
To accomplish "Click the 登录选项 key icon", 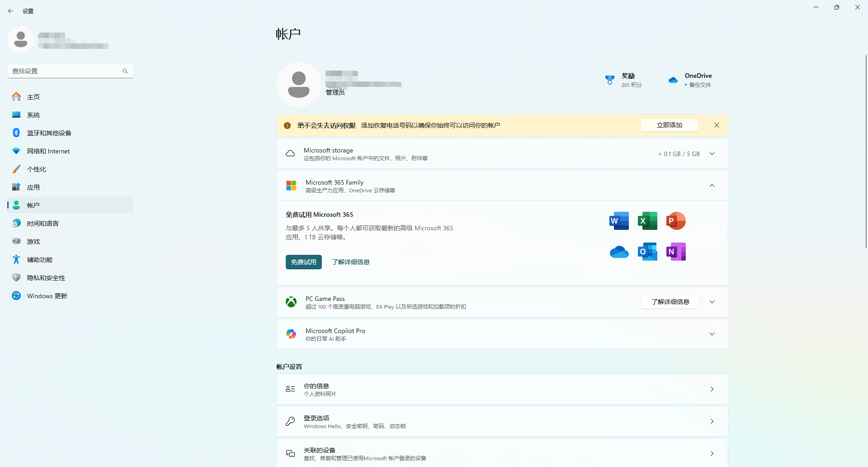I will (x=290, y=421).
